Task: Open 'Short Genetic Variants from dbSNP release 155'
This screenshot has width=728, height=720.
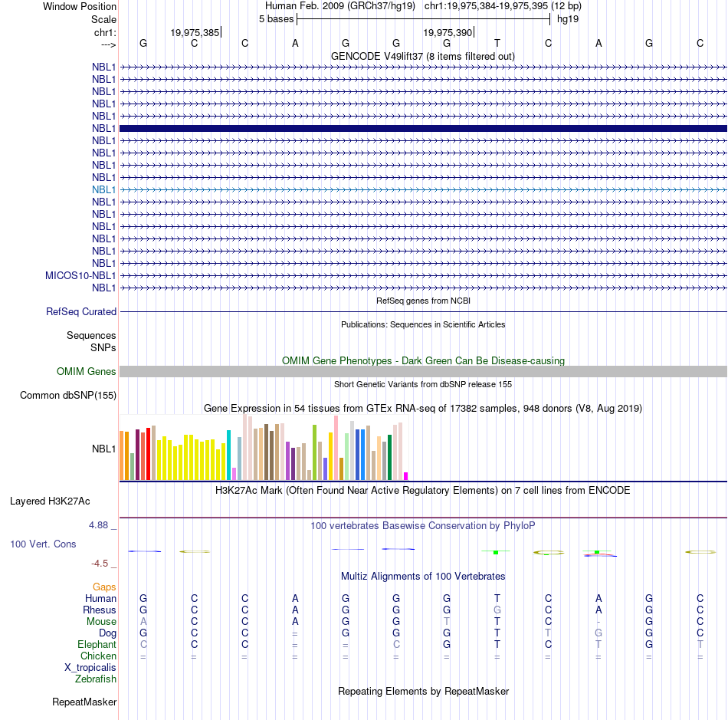Action: 423,384
